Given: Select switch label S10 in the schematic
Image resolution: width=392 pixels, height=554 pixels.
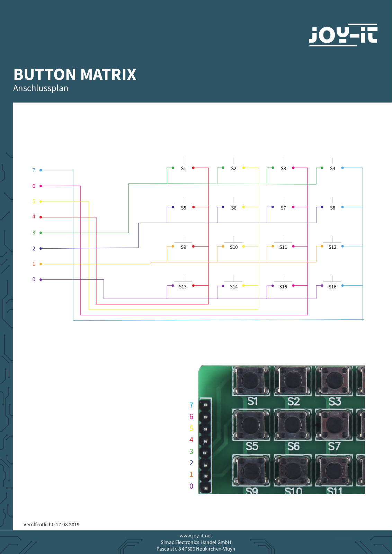Looking at the screenshot, I should click(x=234, y=247).
